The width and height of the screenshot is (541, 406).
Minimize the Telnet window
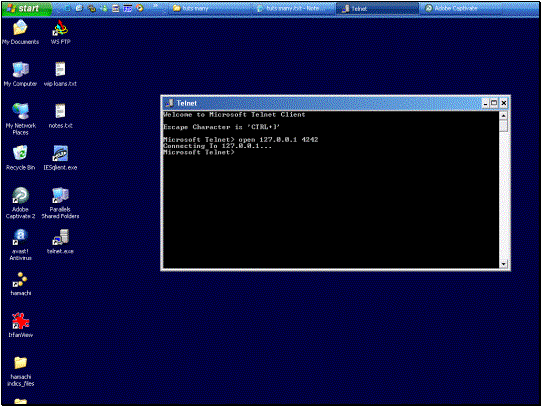point(485,103)
